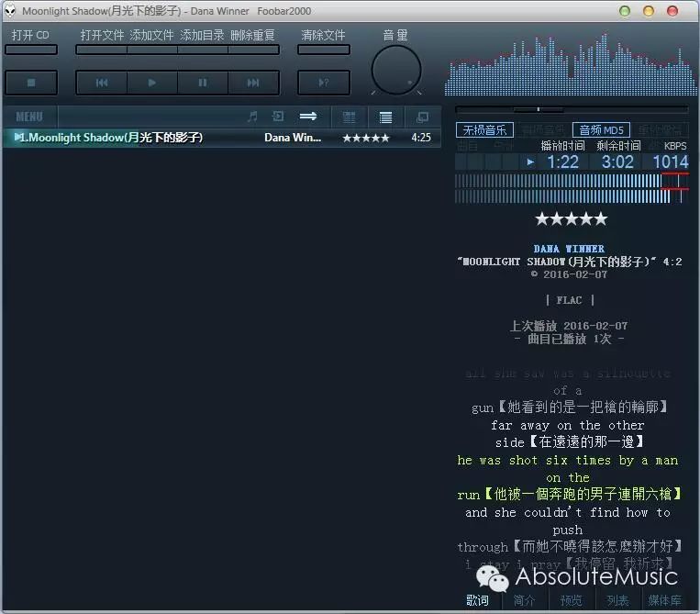Open the MENU button
Image resolution: width=700 pixels, height=614 pixels.
point(29,117)
